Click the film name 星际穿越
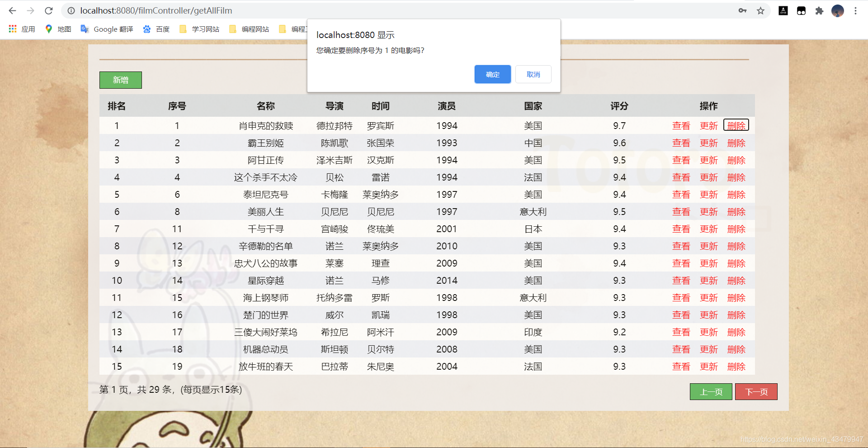Viewport: 868px width, 448px height. point(265,281)
